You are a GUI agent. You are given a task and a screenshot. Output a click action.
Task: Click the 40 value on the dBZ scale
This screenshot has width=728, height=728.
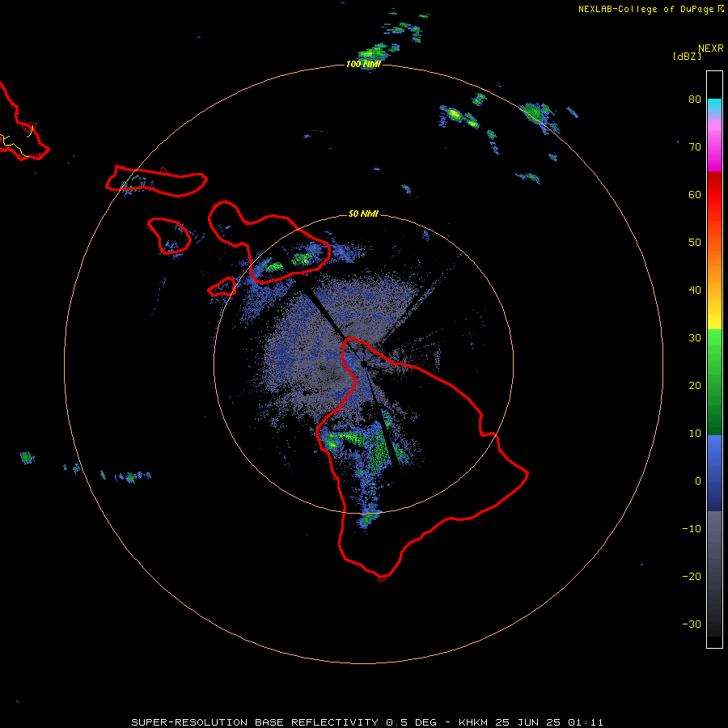tap(695, 290)
